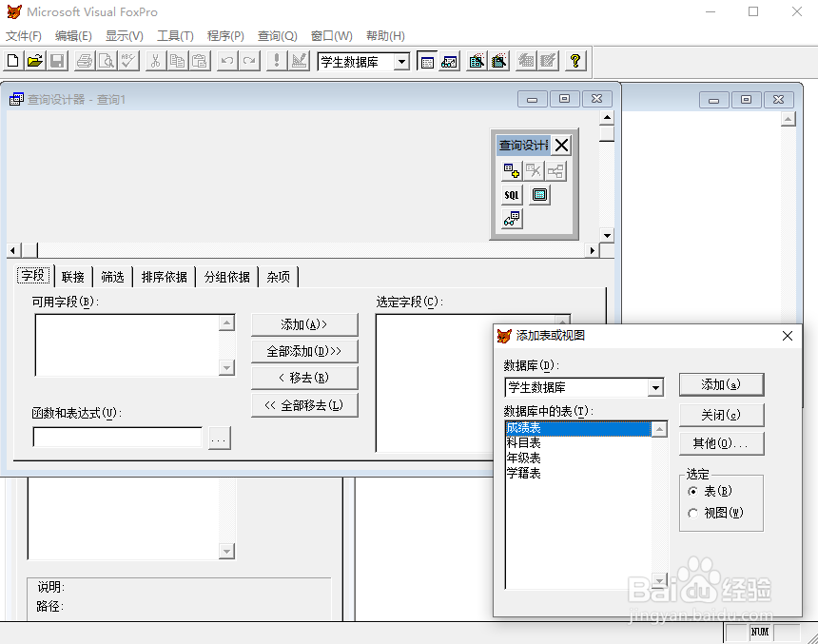
Task: Click Query Destination icon in toolbox
Action: coord(512,219)
